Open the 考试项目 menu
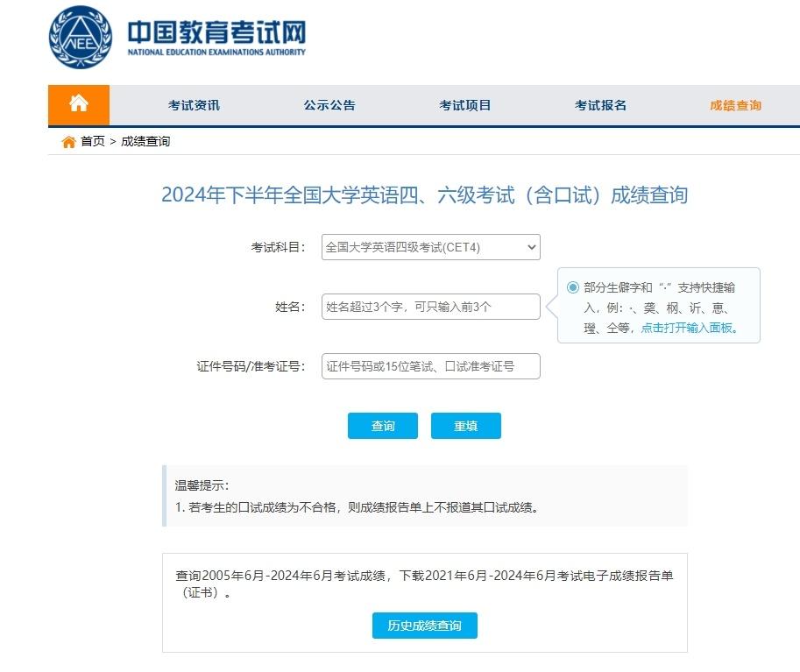The width and height of the screenshot is (800, 672). [464, 104]
